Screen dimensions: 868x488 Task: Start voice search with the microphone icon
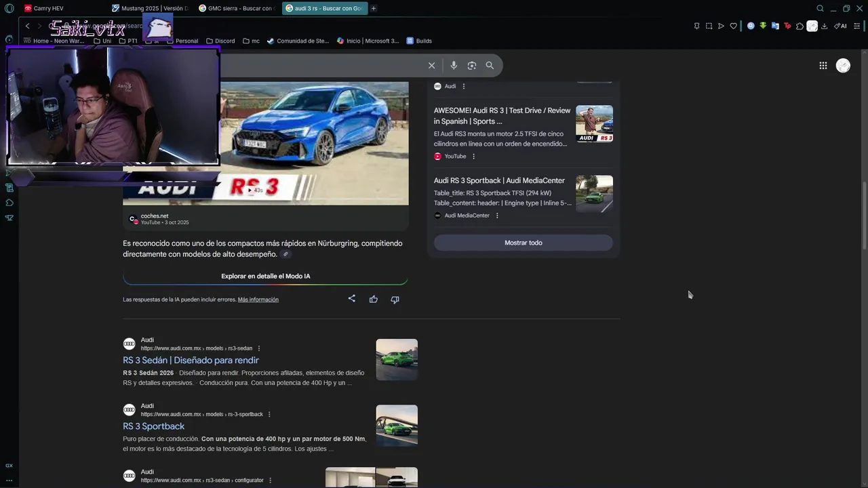coord(454,65)
